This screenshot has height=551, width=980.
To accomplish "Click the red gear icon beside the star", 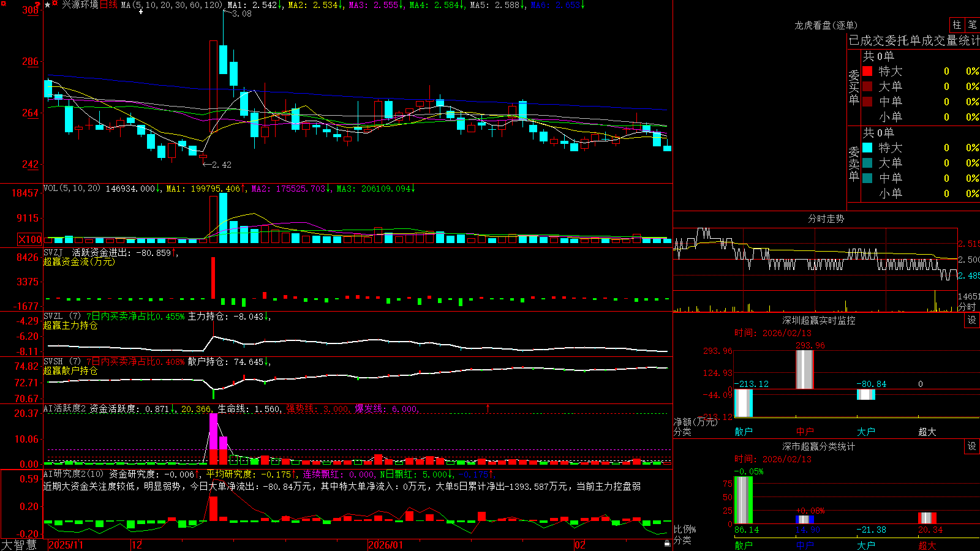I will [55, 4].
